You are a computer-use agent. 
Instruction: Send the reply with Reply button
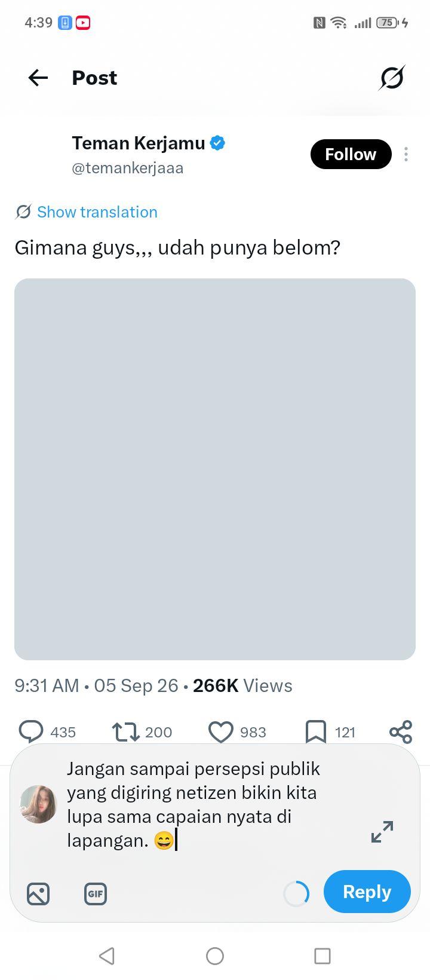[x=367, y=892]
